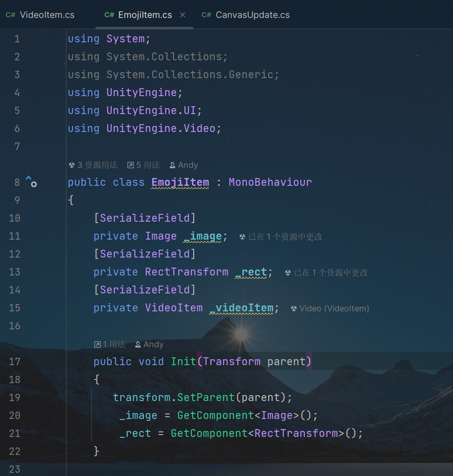Open the '5 用法' usages hint above the class
This screenshot has width=453, height=476.
click(x=143, y=165)
